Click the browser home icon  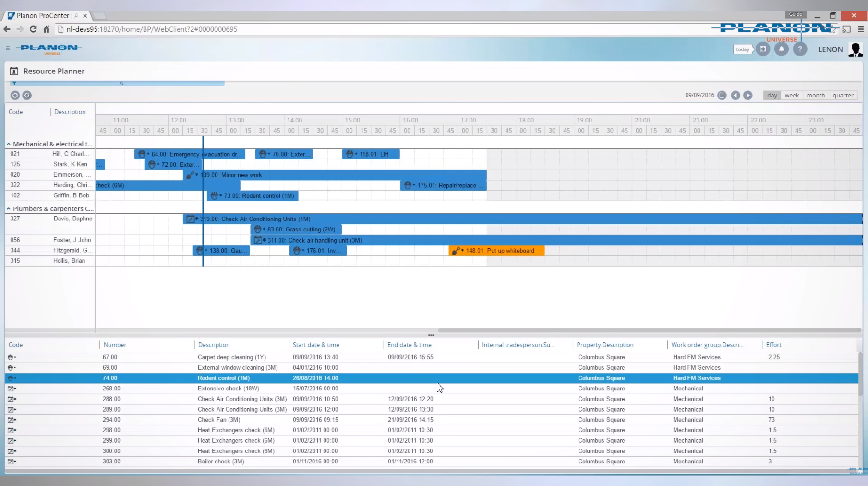47,29
